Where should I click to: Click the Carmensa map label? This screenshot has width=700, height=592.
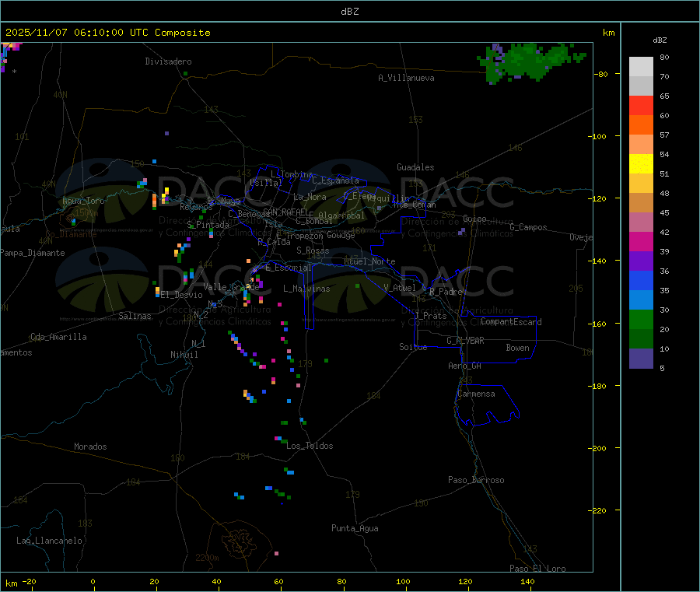click(476, 394)
